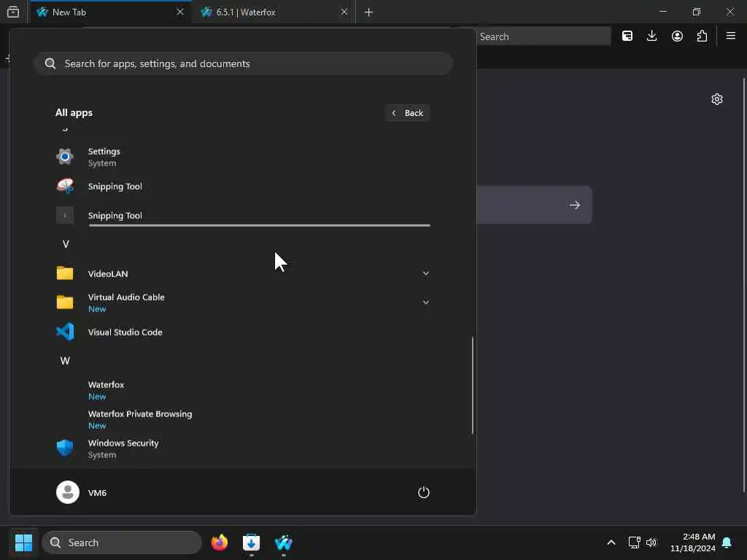Click the Snipping Tool install progress bar
This screenshot has height=560, width=747.
tap(260, 225)
